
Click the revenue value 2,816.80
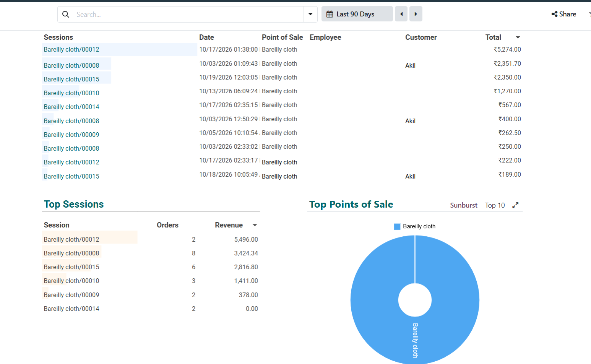(x=246, y=267)
